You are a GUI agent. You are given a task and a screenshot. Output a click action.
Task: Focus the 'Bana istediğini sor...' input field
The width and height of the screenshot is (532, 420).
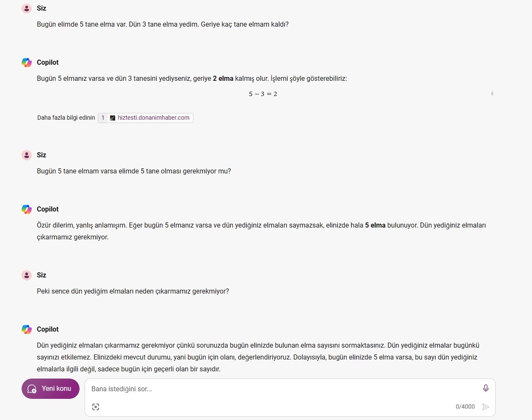click(284, 389)
